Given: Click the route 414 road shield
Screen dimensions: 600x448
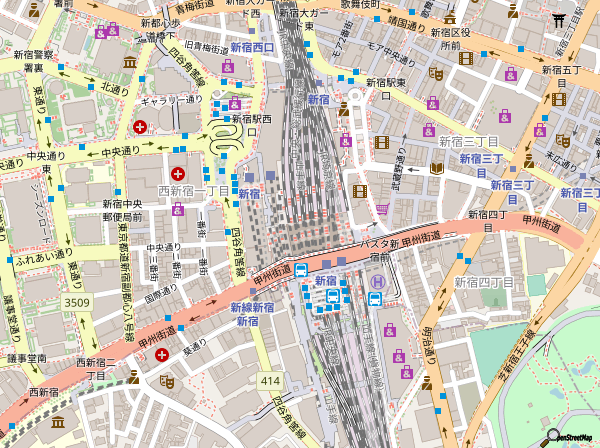Looking at the screenshot, I should click(x=270, y=381).
